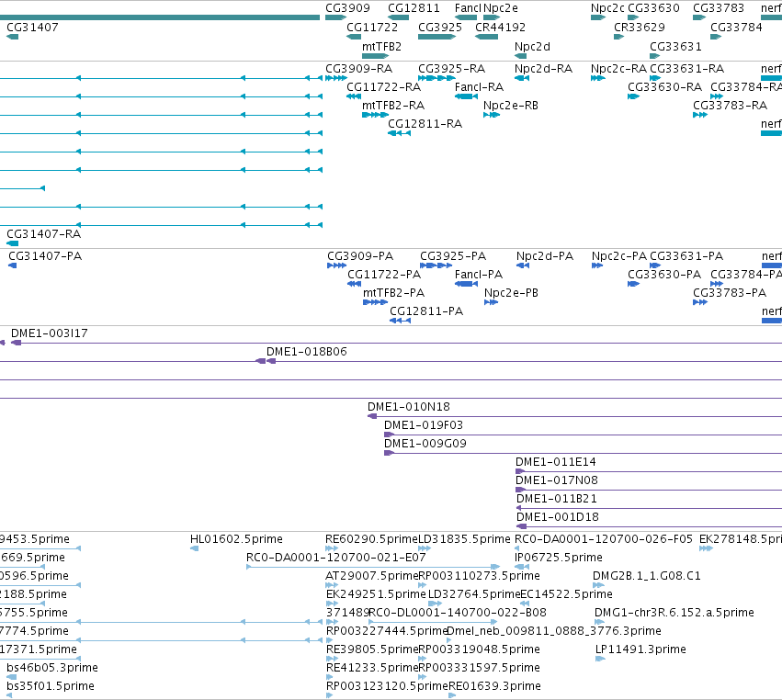Click the EC14522.5prime EST label
The image size is (782, 700).
click(x=566, y=594)
